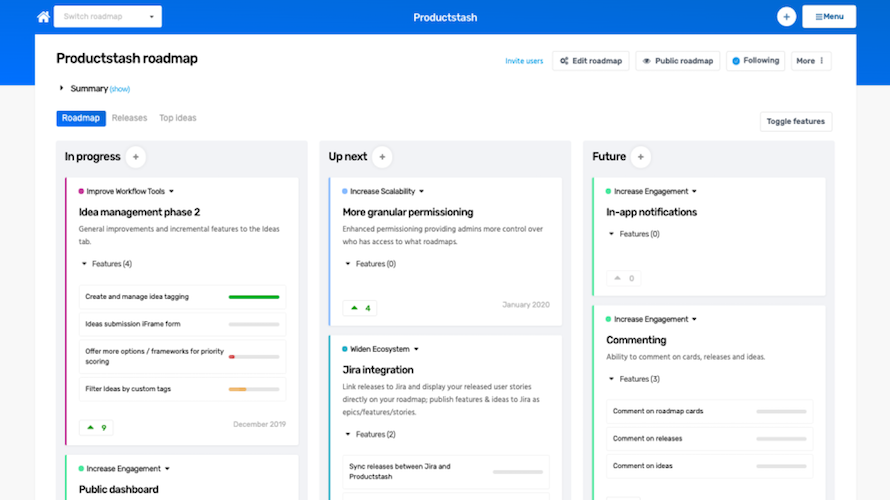Click progress bar for Filter ideas by tags
This screenshot has width=890, height=500.
254,389
